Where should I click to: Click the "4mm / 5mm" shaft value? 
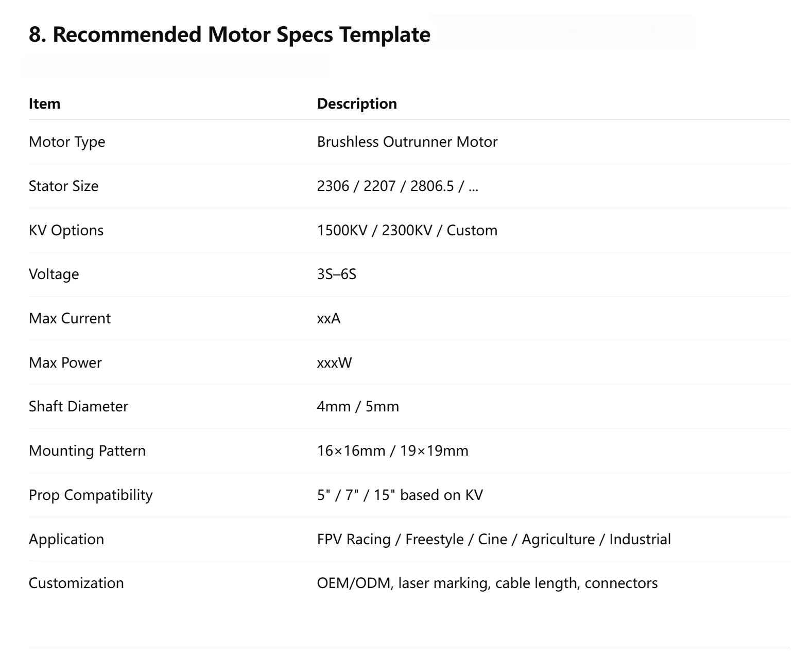coord(358,406)
